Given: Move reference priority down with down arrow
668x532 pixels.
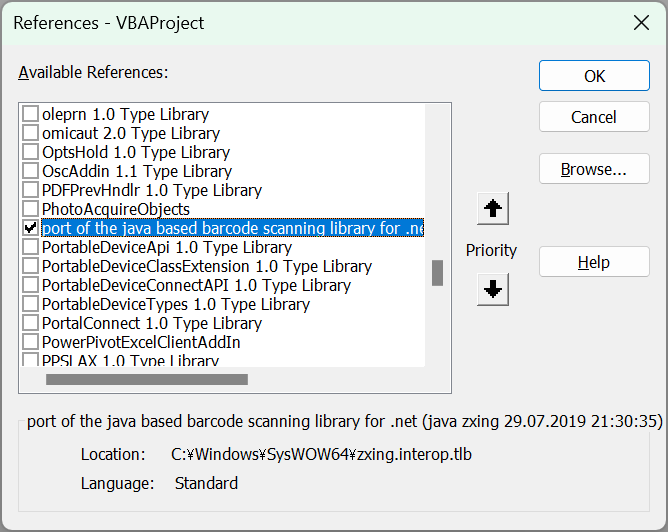Looking at the screenshot, I should click(493, 290).
